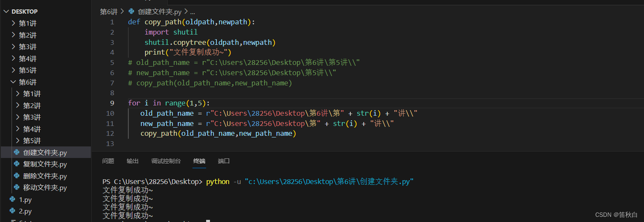Select the 第1讲 subfolder name inside 第6讲
The height and width of the screenshot is (222, 644).
pyautogui.click(x=32, y=94)
